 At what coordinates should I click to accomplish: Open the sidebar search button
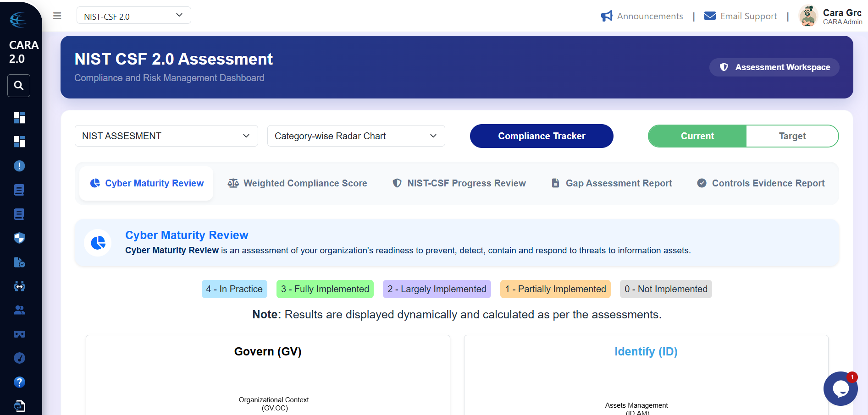tap(19, 86)
